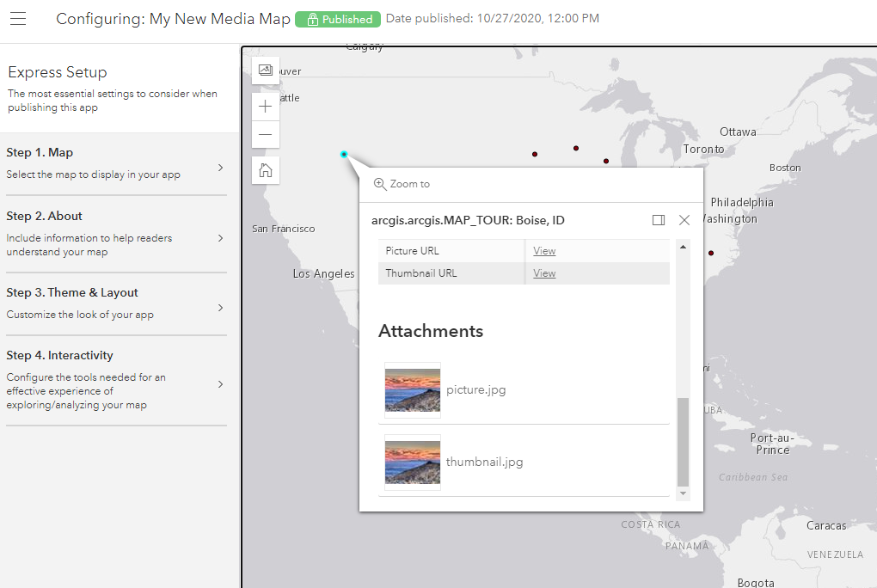
Task: Expand Step 3. Theme & Layout
Action: point(116,303)
